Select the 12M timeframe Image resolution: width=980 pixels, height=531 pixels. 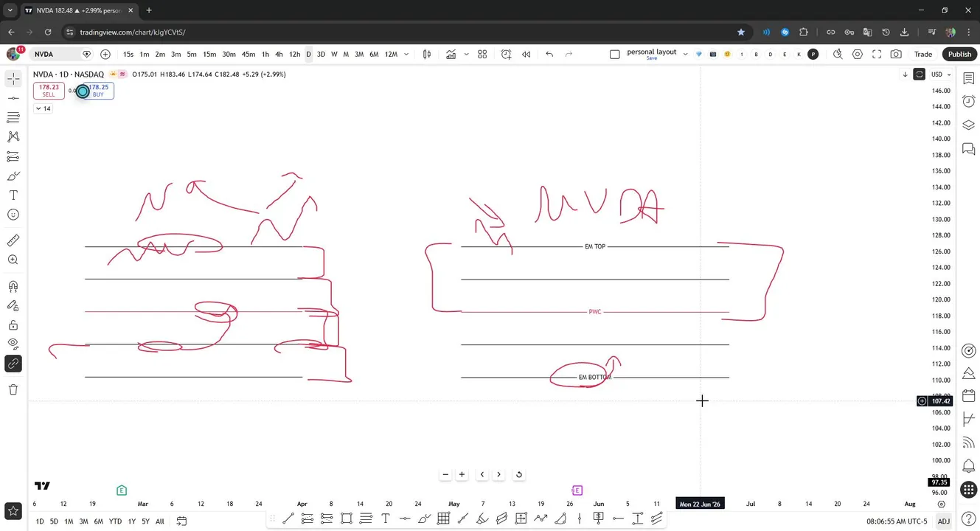point(391,54)
